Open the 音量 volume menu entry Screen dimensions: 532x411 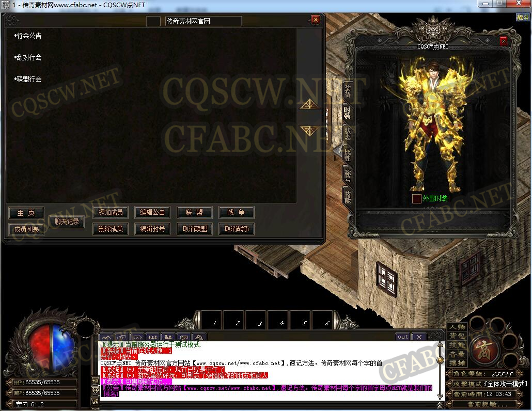click(457, 354)
